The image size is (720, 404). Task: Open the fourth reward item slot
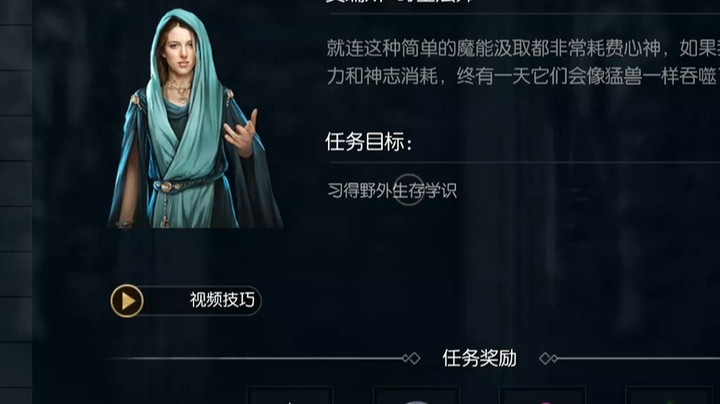(669, 395)
